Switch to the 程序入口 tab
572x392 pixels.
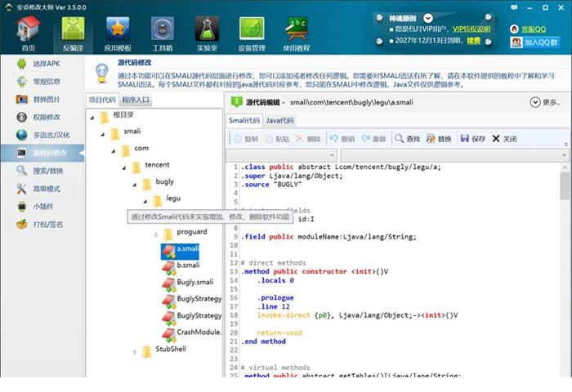[x=136, y=100]
